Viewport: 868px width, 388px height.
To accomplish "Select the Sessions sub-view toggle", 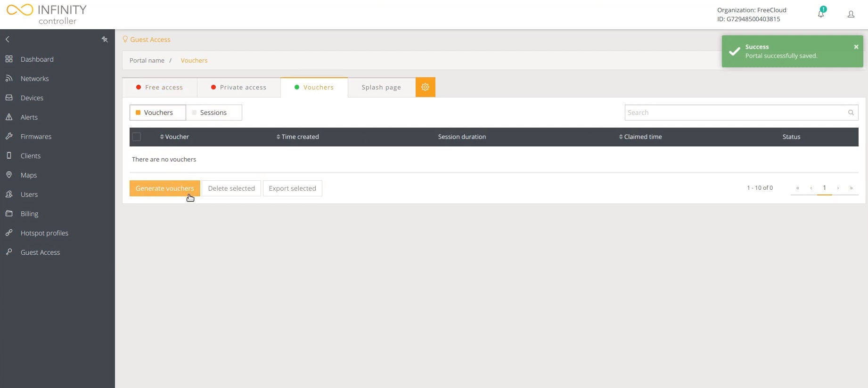I will tap(214, 113).
